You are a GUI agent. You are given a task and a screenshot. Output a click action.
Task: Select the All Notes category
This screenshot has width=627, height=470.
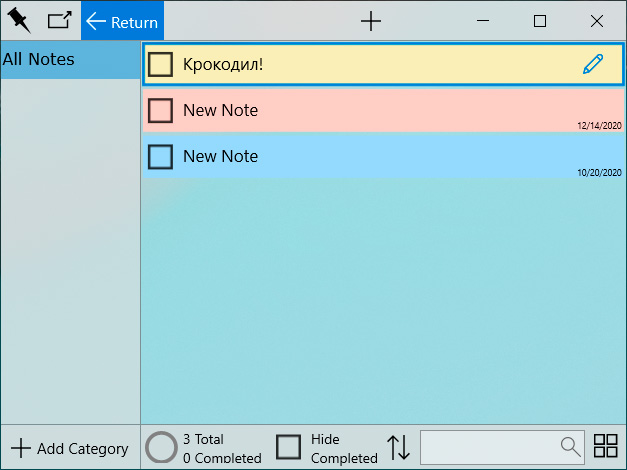click(x=70, y=59)
